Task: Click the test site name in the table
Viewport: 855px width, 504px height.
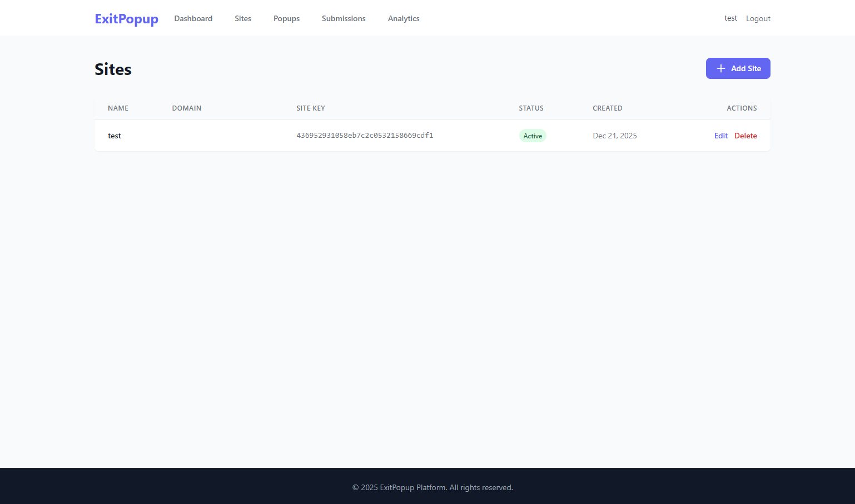Action: tap(115, 136)
